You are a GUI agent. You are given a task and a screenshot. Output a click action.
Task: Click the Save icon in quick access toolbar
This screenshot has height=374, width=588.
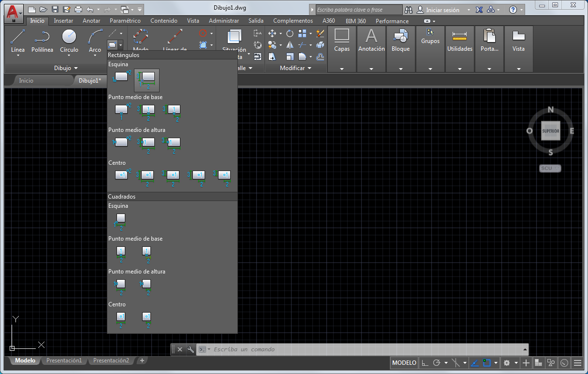tap(55, 9)
